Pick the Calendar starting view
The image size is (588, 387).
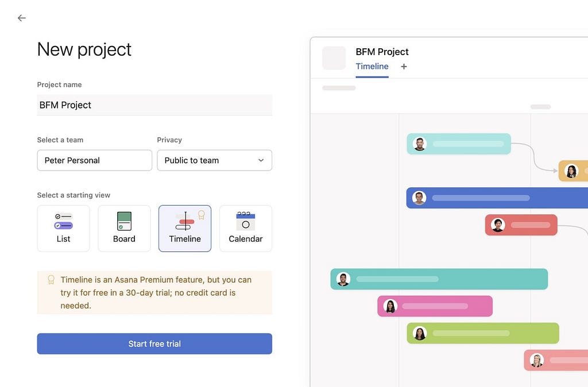click(246, 229)
